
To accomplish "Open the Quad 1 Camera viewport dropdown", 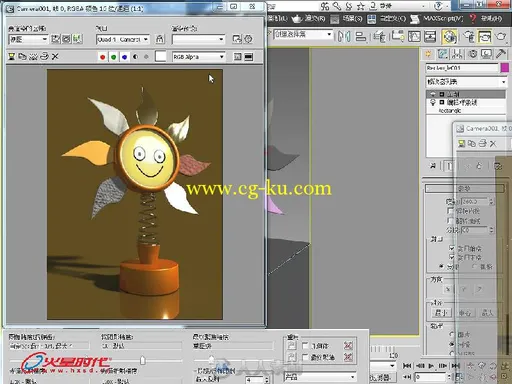I will [123, 39].
